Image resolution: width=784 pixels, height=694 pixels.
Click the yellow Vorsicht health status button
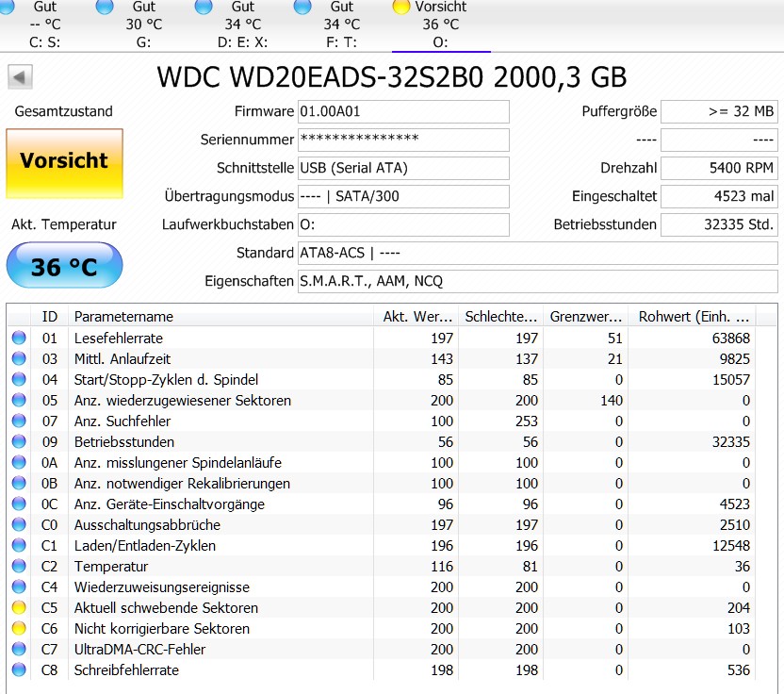point(64,164)
